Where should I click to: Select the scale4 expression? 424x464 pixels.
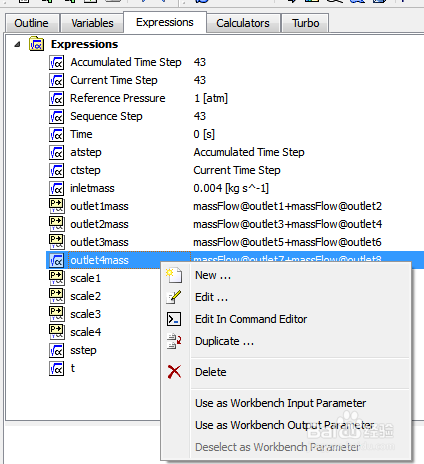86,332
